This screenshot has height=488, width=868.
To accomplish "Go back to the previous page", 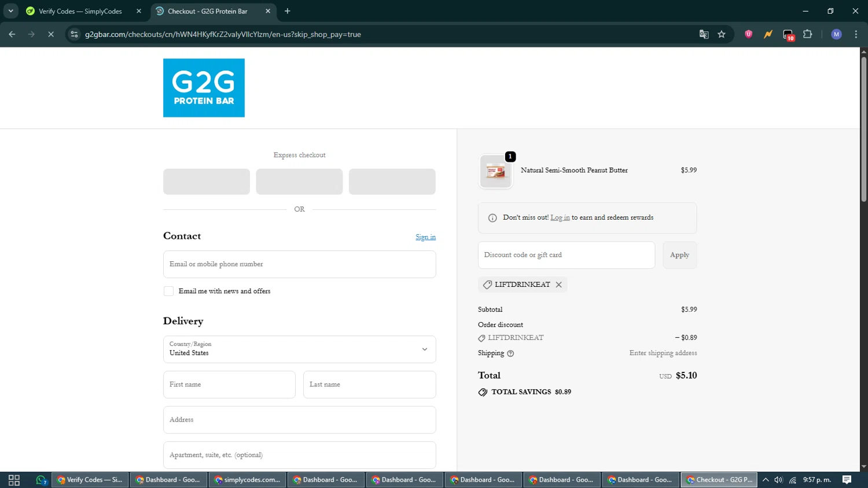I will [x=12, y=34].
